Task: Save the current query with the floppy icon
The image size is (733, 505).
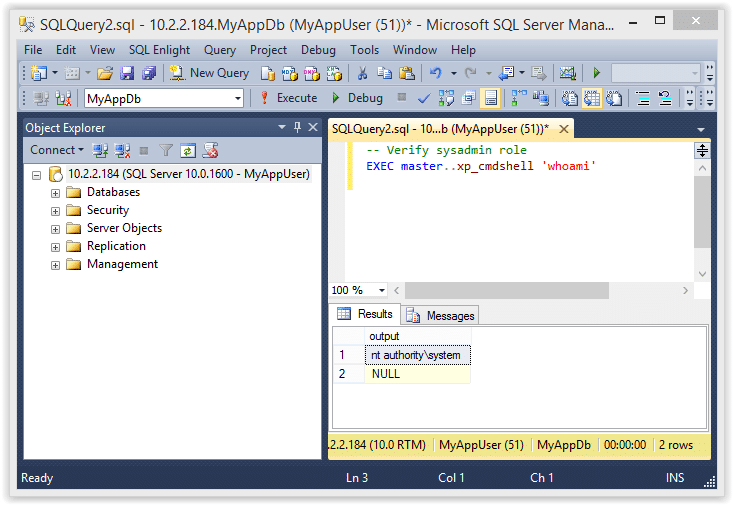Action: coord(127,73)
